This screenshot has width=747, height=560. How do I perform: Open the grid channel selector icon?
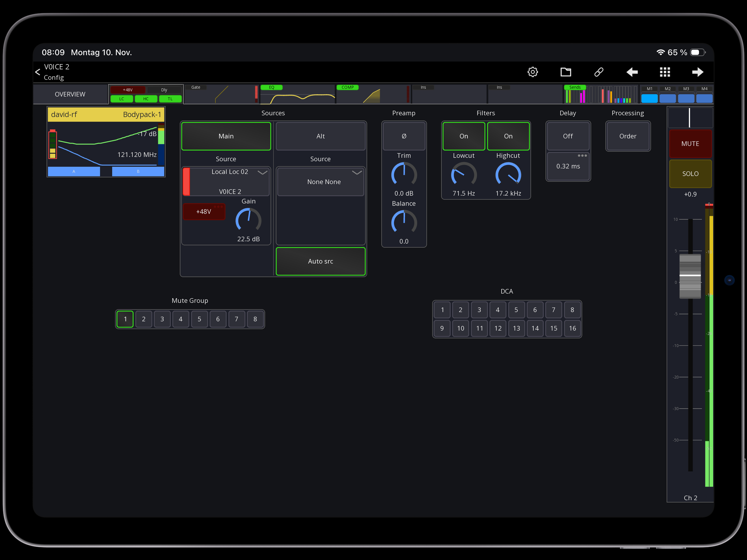click(664, 72)
